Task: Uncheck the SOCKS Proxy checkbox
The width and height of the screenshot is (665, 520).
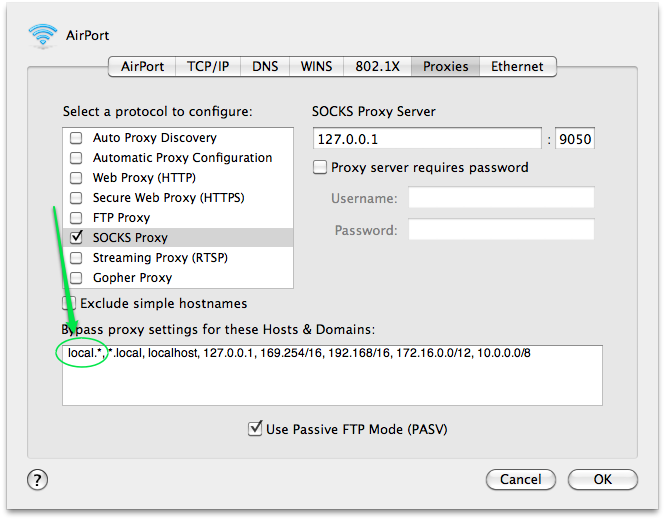Action: coord(76,237)
